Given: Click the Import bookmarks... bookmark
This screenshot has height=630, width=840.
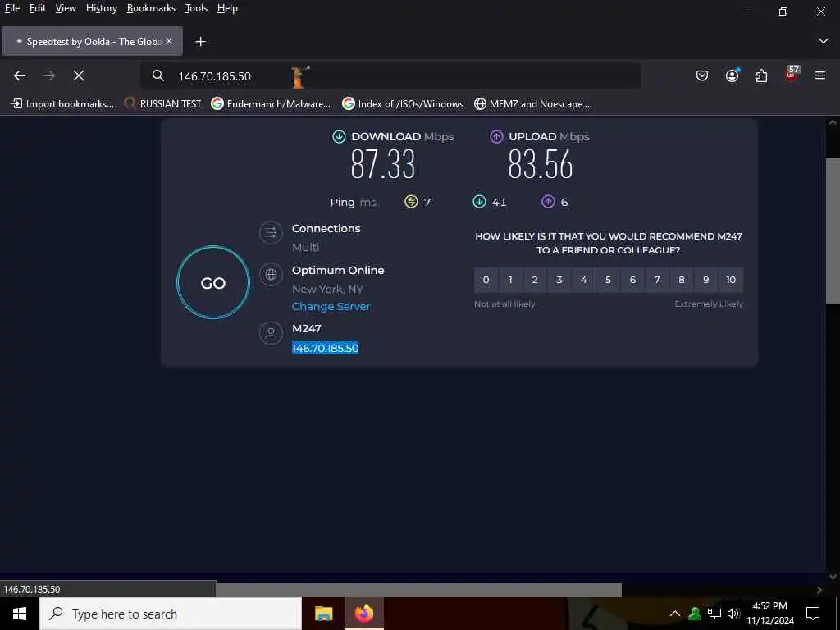Looking at the screenshot, I should point(62,104).
